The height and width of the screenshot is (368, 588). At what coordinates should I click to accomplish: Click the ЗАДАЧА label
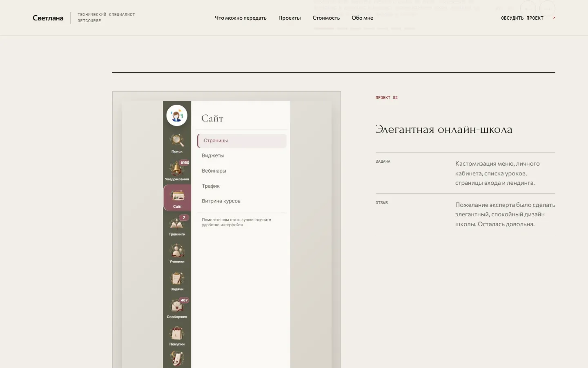[x=383, y=162]
